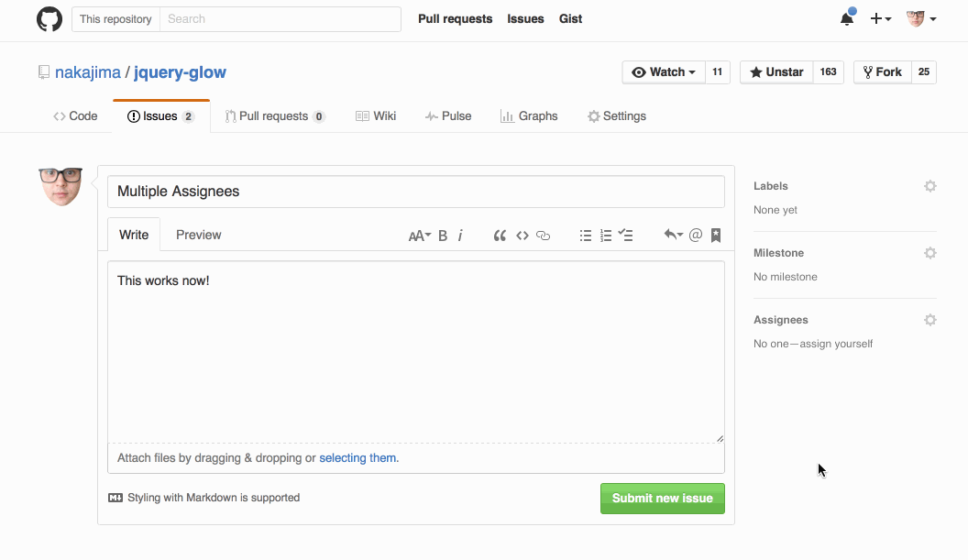968x560 pixels.
Task: Open the Assignees gear menu
Action: tap(929, 320)
